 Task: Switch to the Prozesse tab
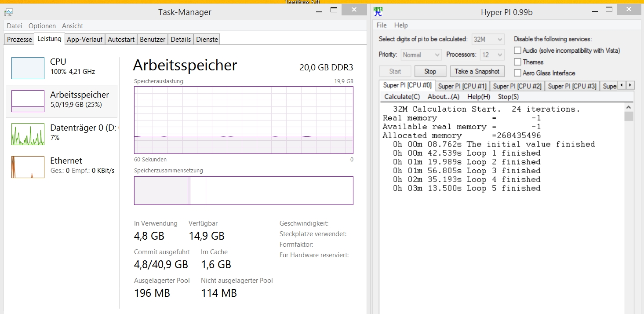pos(20,39)
